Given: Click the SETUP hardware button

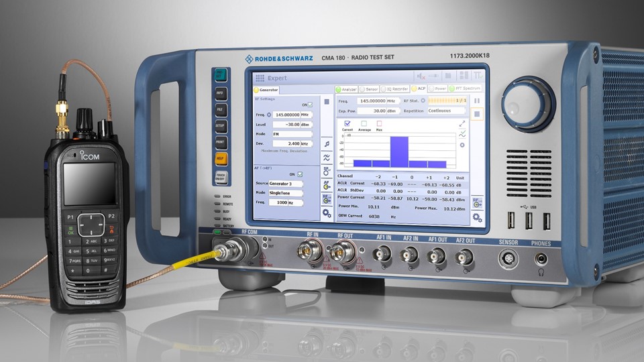Looking at the screenshot, I should 221,125.
